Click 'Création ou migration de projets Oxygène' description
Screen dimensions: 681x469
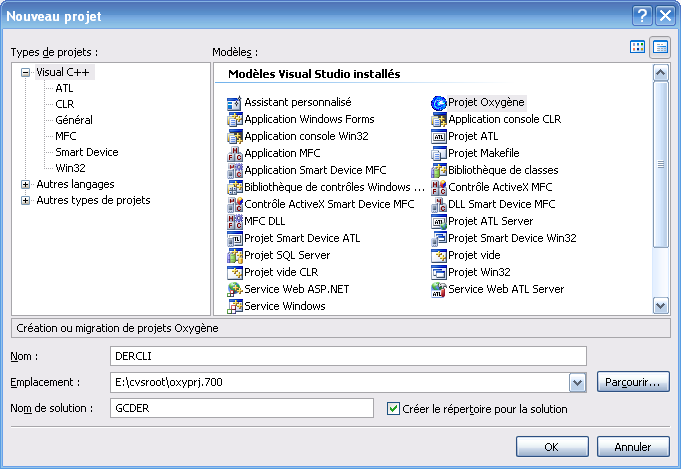(117, 328)
